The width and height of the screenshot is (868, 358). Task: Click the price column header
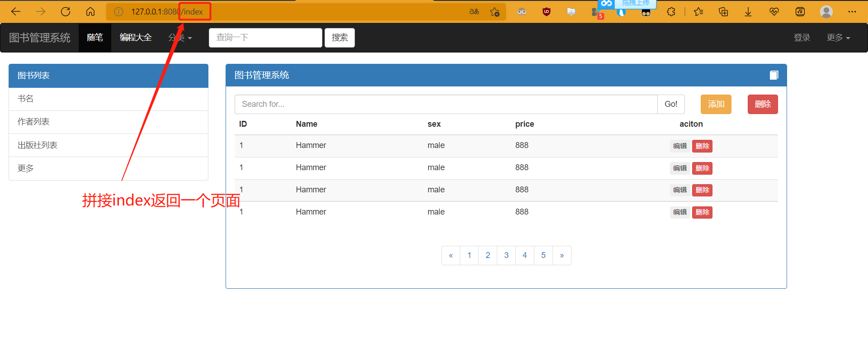524,124
